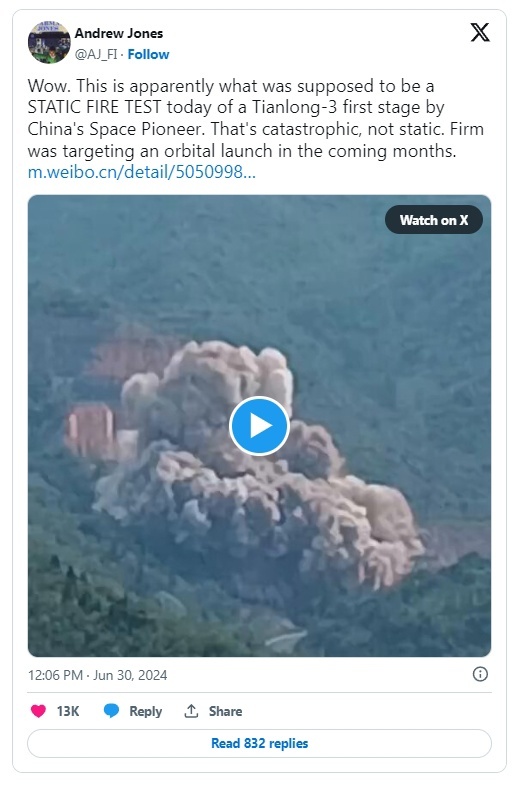The height and width of the screenshot is (785, 513).
Task: Click the X logo in the corner
Action: (x=479, y=33)
